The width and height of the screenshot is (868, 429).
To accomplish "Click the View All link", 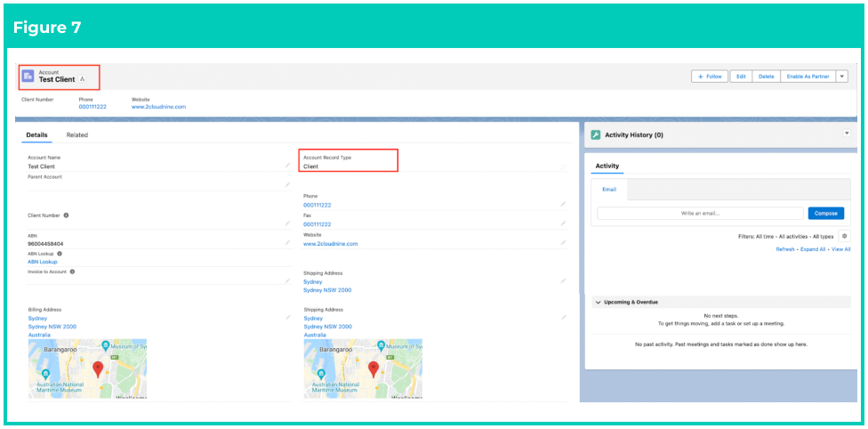I will 841,249.
